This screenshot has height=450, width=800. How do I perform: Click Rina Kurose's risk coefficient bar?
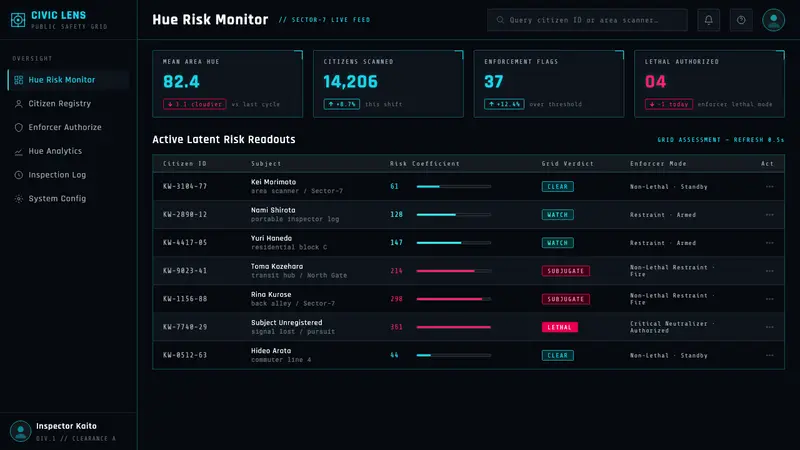[x=454, y=299]
